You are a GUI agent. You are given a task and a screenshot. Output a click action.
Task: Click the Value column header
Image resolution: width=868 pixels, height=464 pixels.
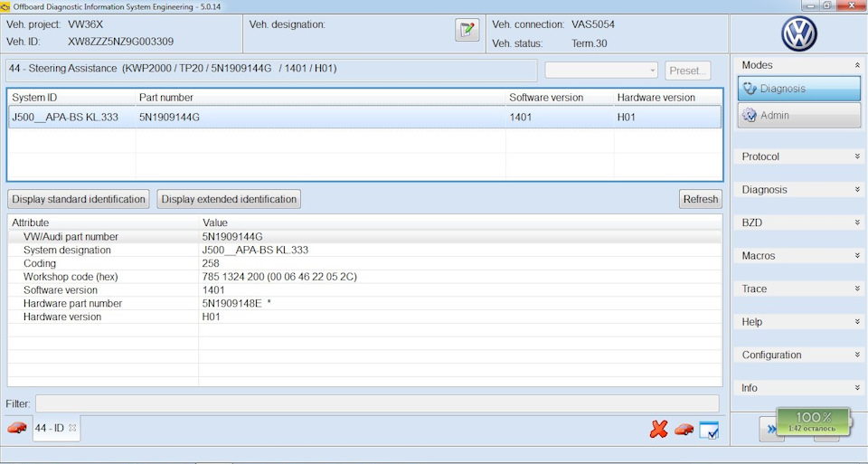(x=460, y=223)
